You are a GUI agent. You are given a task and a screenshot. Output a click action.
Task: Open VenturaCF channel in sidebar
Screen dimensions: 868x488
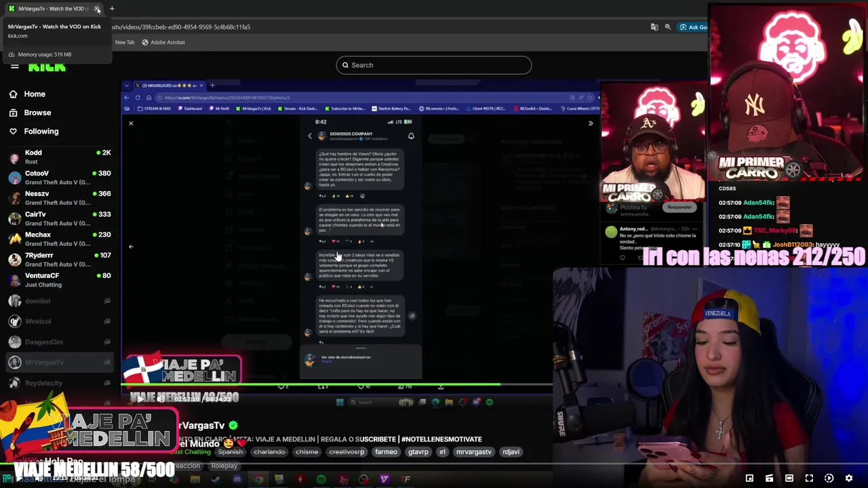tap(61, 280)
